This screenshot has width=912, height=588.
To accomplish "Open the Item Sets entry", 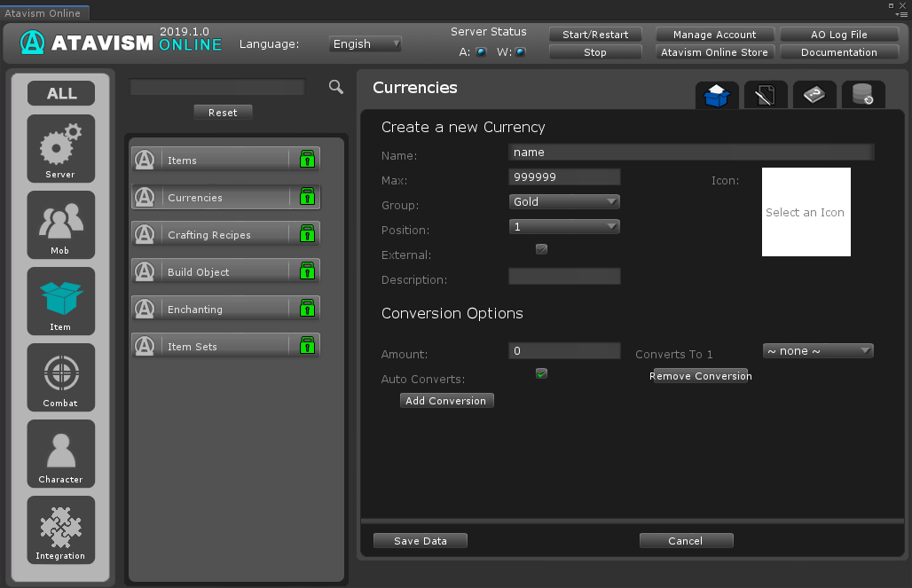I will pos(193,347).
